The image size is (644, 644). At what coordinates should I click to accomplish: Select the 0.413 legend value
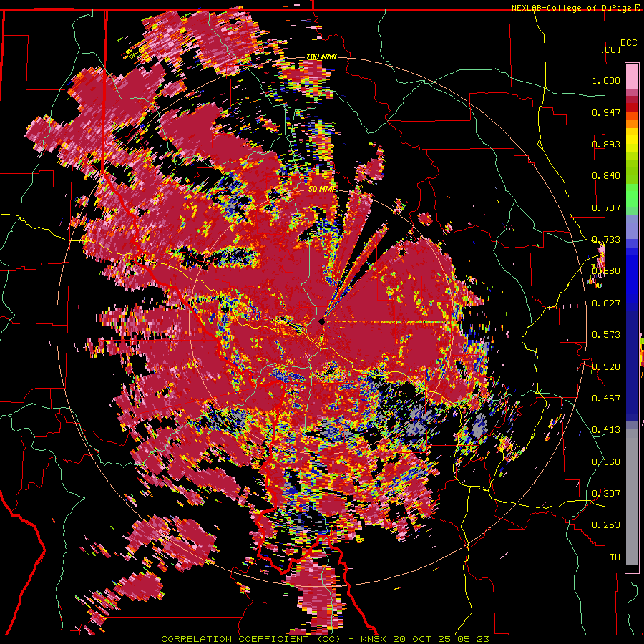(x=606, y=430)
